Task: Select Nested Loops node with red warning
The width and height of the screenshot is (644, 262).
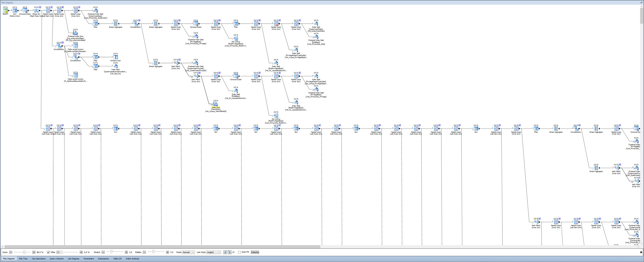Action: click(276, 24)
